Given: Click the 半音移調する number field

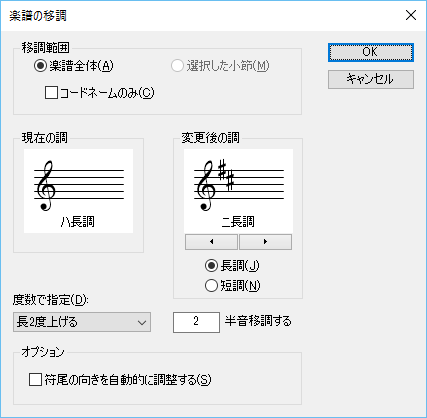Looking at the screenshot, I should click(196, 322).
